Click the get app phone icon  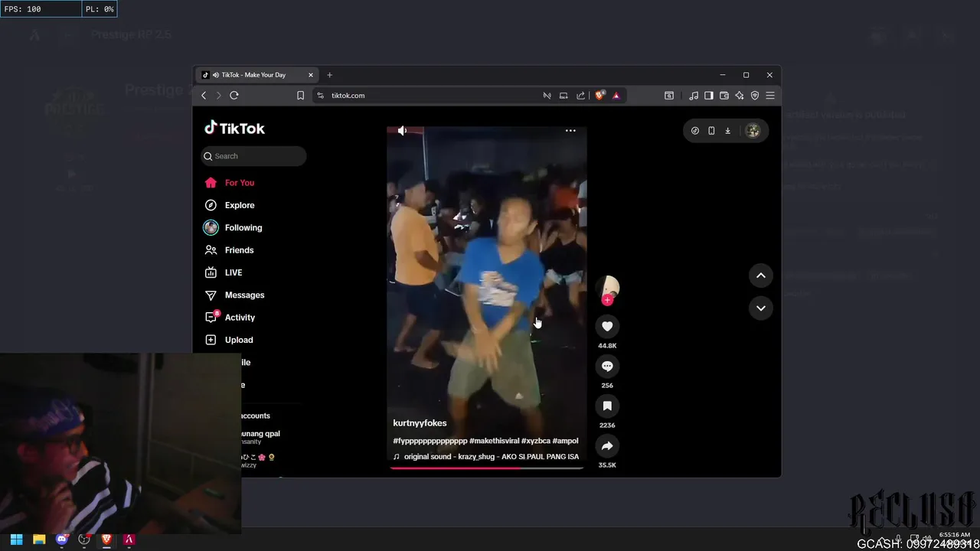point(711,131)
